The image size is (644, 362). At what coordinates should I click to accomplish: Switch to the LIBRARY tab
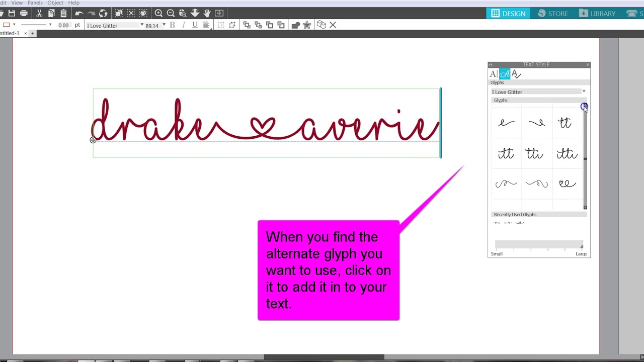[x=597, y=14]
